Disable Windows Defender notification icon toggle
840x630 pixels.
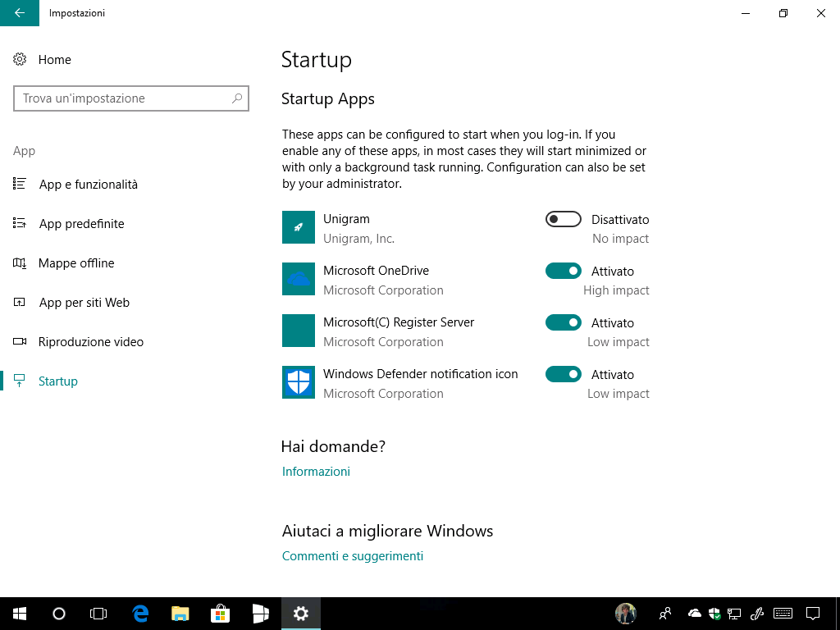coord(563,374)
